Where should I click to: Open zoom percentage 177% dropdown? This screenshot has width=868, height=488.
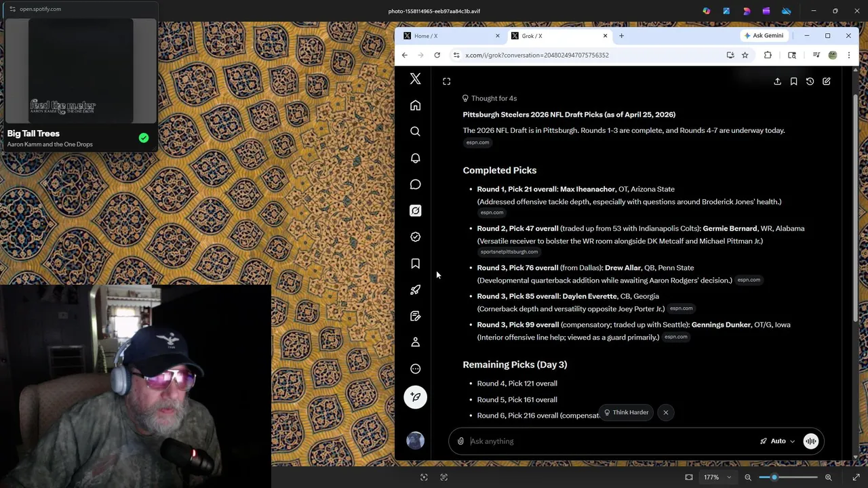(x=717, y=477)
